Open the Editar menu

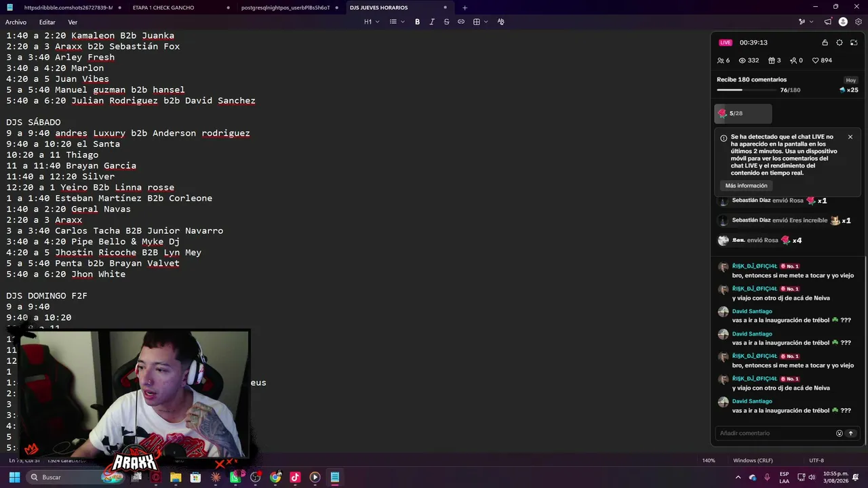click(47, 22)
